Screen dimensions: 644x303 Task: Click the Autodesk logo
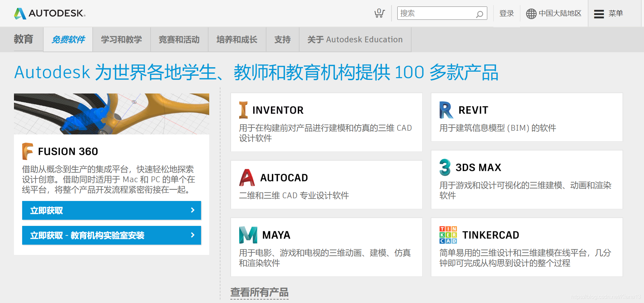click(x=50, y=13)
